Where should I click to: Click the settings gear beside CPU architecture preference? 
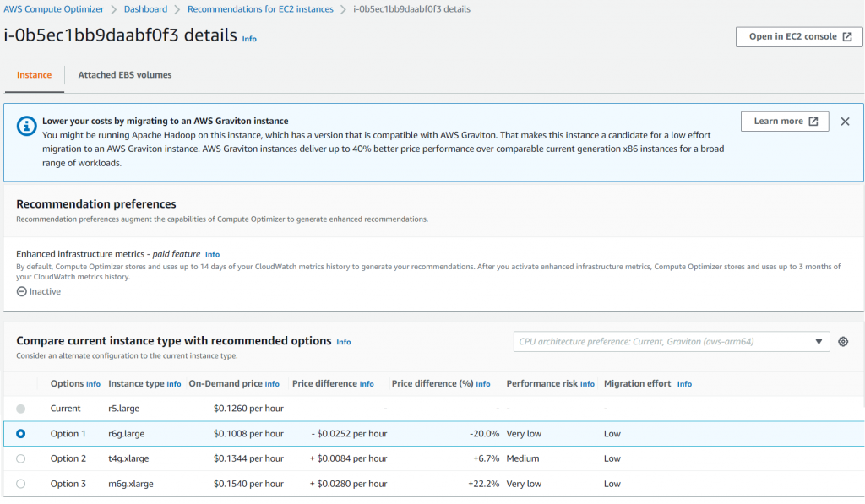point(843,341)
